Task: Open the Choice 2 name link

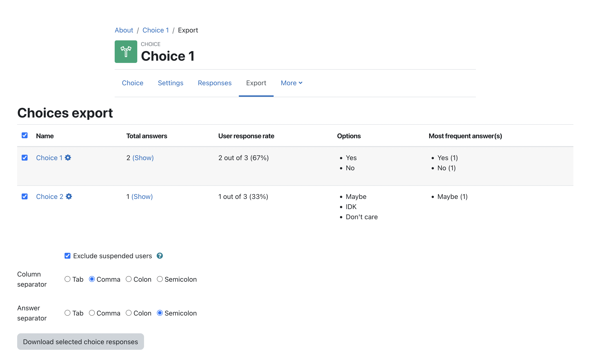Action: click(x=49, y=196)
